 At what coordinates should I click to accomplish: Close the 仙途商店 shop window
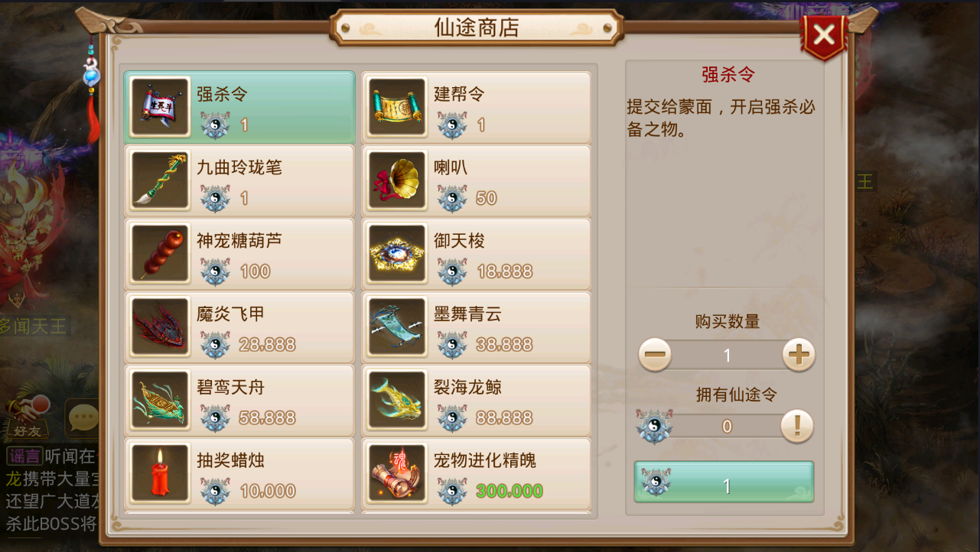(x=824, y=34)
